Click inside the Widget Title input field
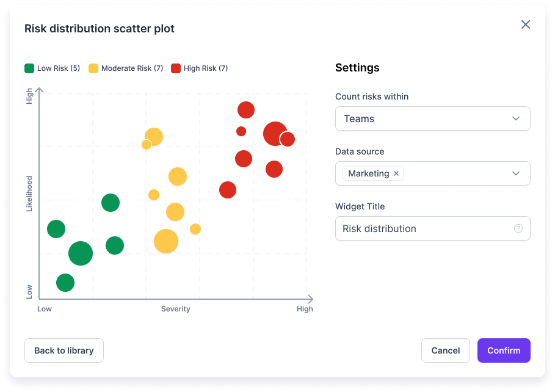 [427, 228]
